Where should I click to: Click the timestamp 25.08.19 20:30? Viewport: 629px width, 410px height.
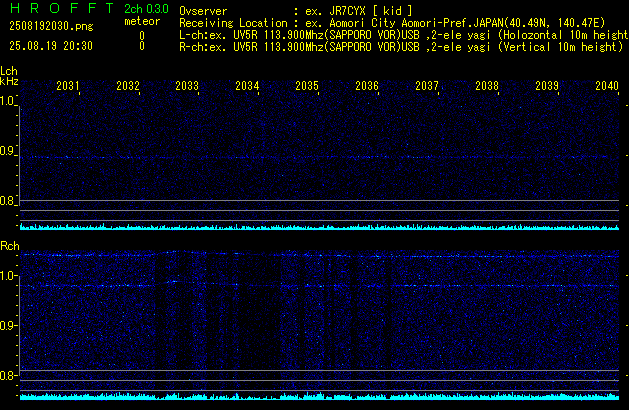51,46
